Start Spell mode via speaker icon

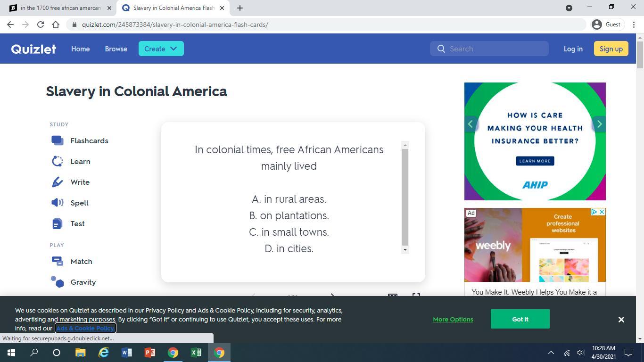point(57,203)
